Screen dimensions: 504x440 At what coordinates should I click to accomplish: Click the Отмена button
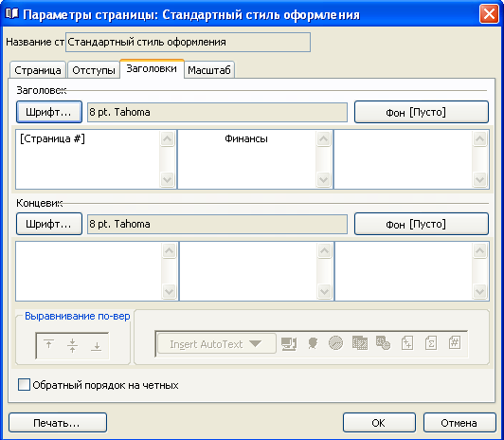pyautogui.click(x=459, y=423)
